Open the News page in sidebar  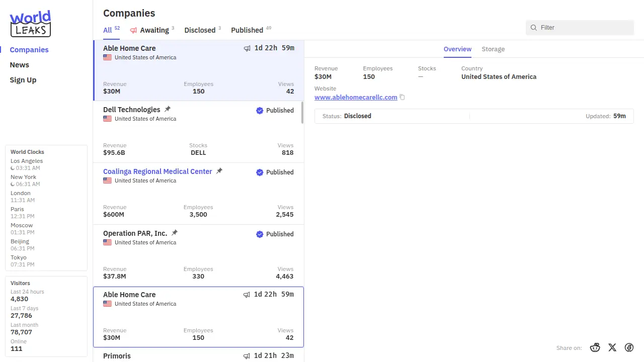tap(20, 65)
